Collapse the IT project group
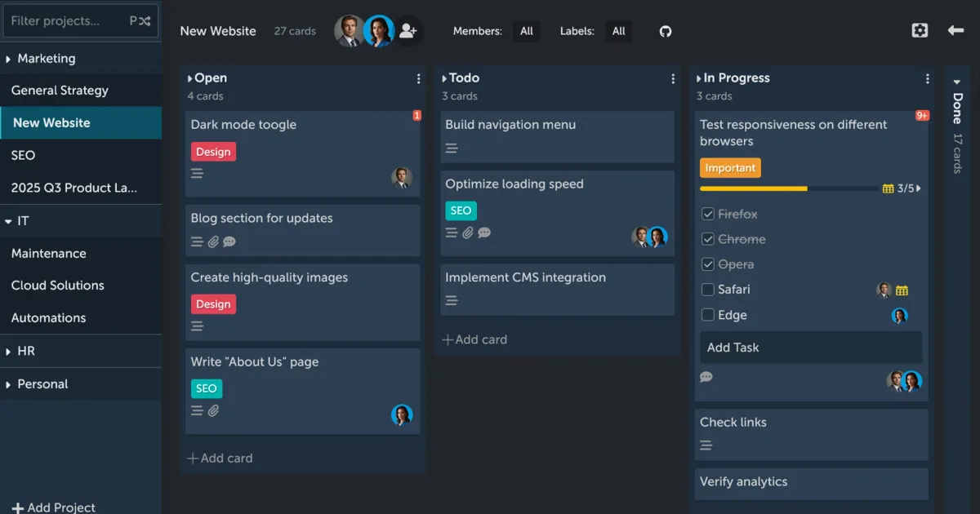This screenshot has width=980, height=514. click(9, 221)
